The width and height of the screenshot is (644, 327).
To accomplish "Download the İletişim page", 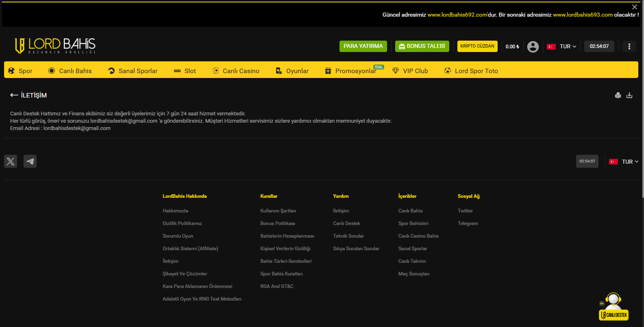I will (x=629, y=95).
